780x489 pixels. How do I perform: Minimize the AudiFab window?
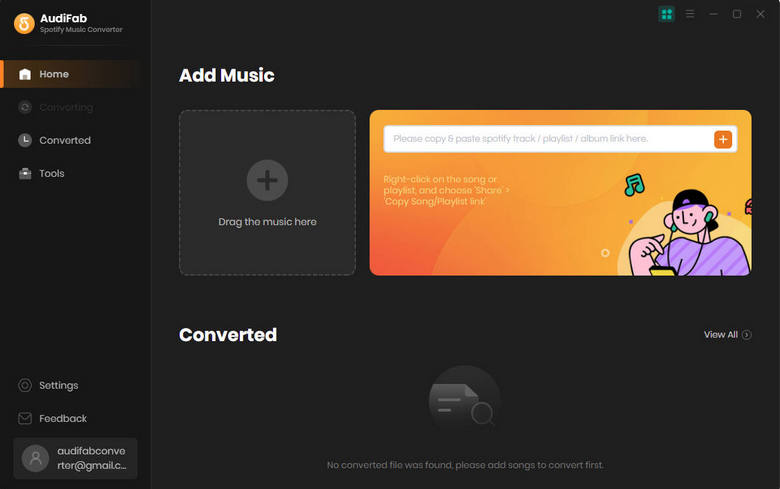click(x=713, y=14)
